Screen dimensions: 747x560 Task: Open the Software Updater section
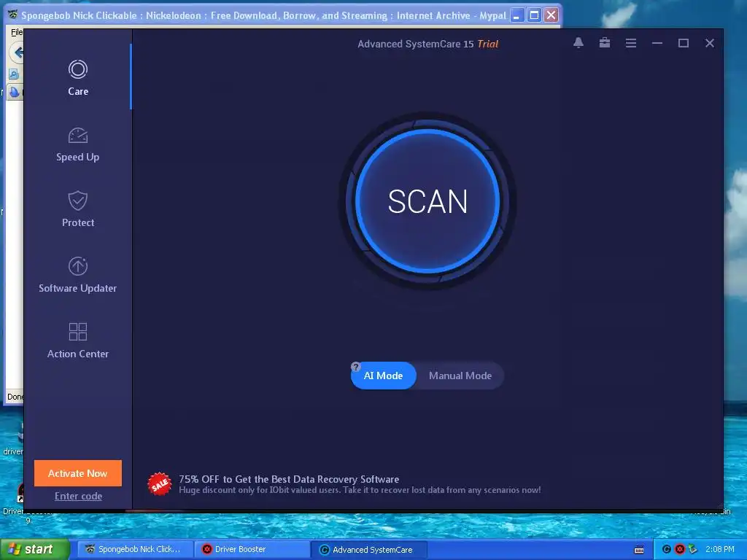(77, 275)
